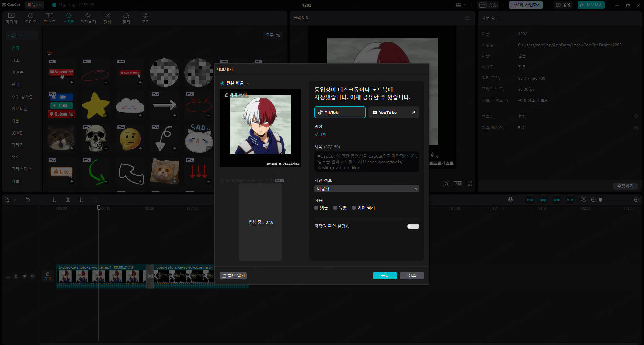The width and height of the screenshot is (644, 345).
Task: Select the 아이콘 sticker category
Action: (17, 72)
